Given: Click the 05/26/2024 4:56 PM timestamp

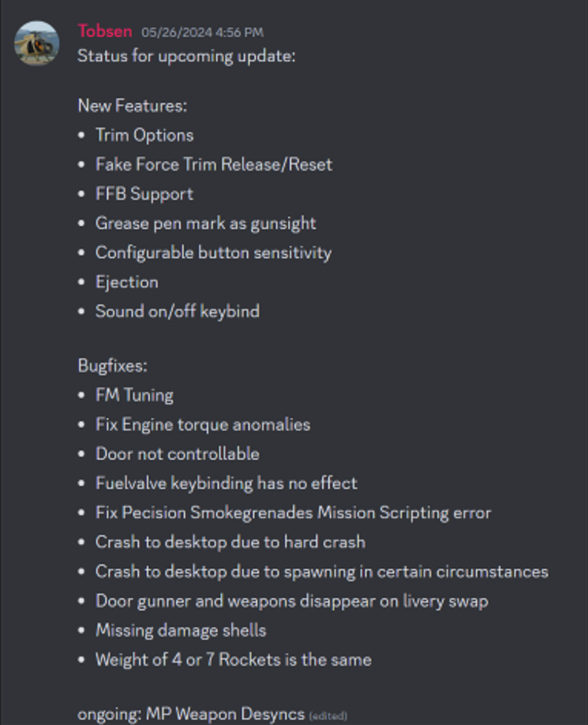Looking at the screenshot, I should [x=203, y=32].
